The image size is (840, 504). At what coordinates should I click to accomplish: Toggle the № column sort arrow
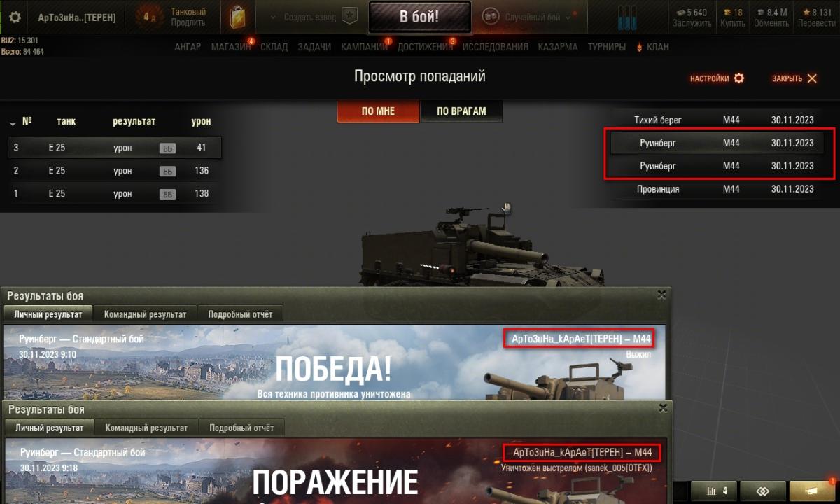pyautogui.click(x=13, y=123)
